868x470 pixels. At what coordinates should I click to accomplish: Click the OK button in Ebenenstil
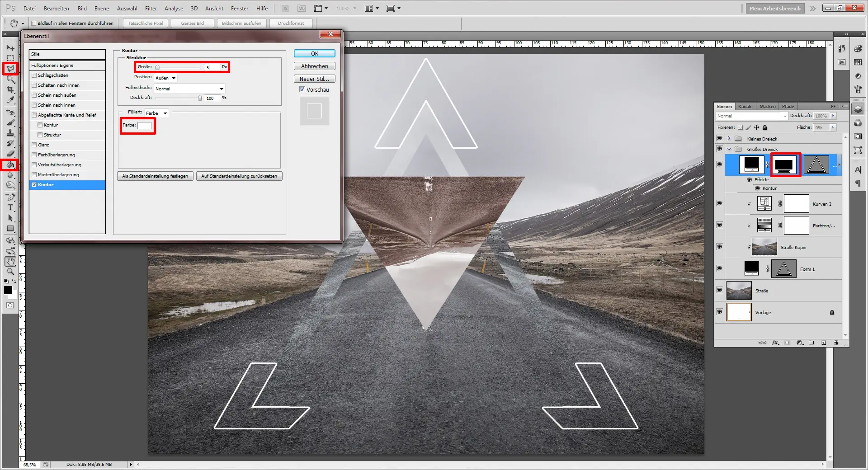coord(314,53)
